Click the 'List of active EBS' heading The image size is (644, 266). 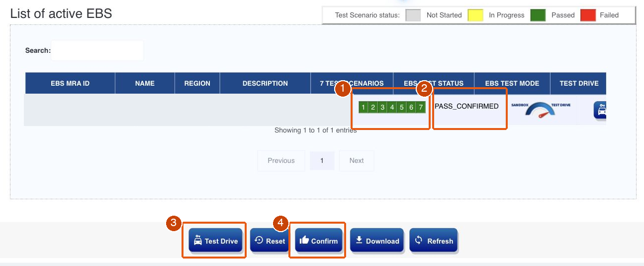click(61, 13)
